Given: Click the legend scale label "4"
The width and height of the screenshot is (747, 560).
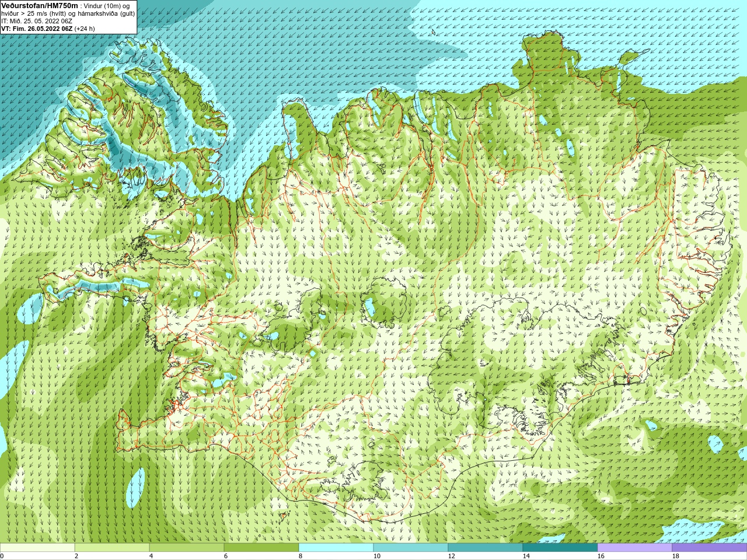Looking at the screenshot, I should pos(151,556).
